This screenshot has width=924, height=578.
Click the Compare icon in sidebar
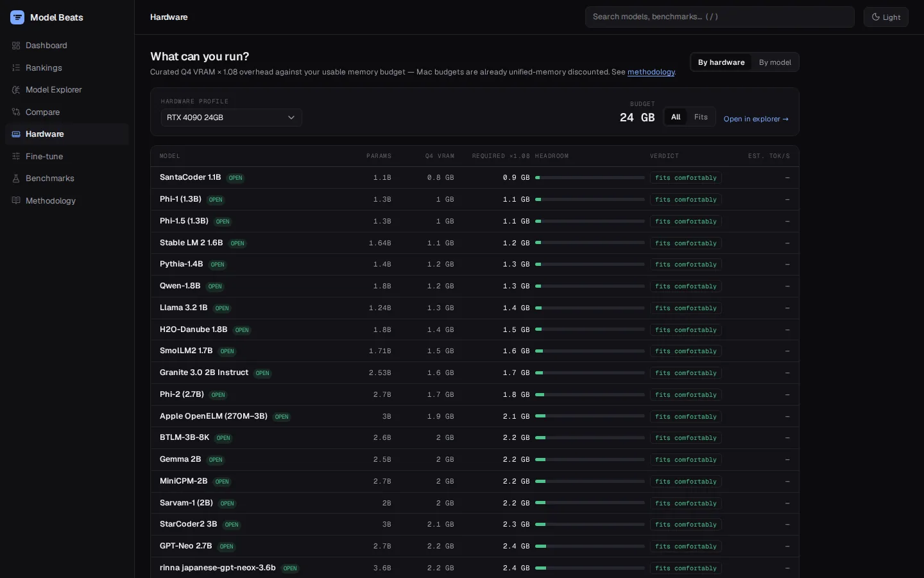(x=16, y=112)
